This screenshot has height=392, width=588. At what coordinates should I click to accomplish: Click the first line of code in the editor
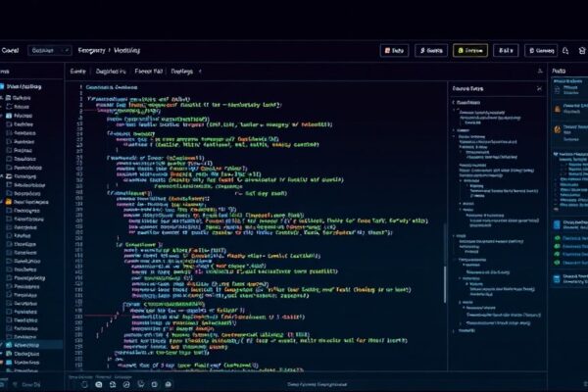(x=112, y=87)
